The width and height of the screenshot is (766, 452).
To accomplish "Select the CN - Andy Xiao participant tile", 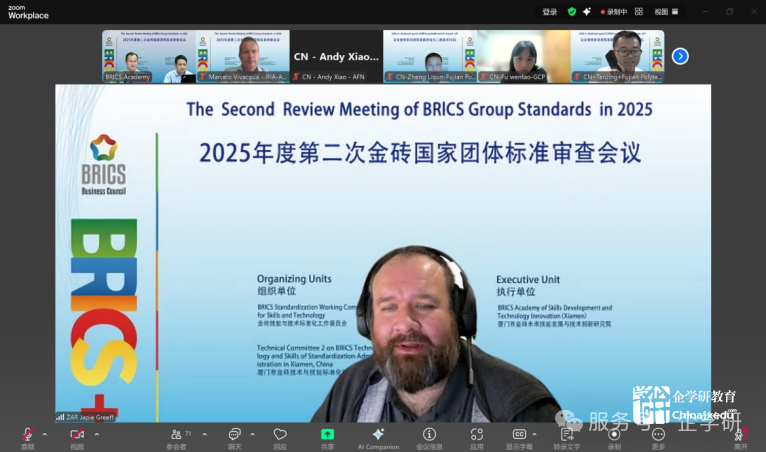I will pos(336,56).
